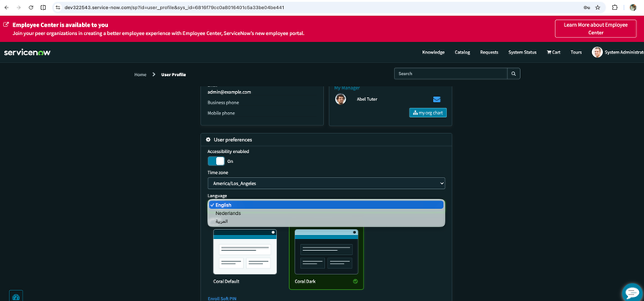This screenshot has height=301, width=644.
Task: Click the User preferences gear icon
Action: (209, 140)
